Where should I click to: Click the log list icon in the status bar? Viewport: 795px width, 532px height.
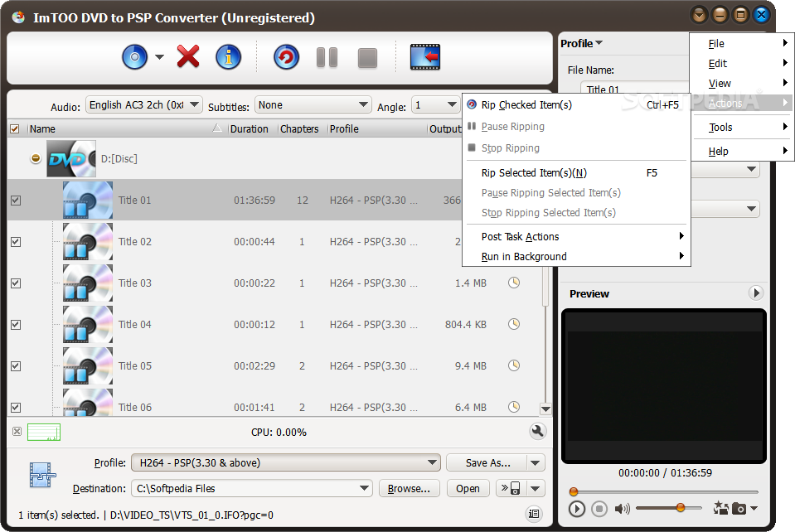[534, 514]
